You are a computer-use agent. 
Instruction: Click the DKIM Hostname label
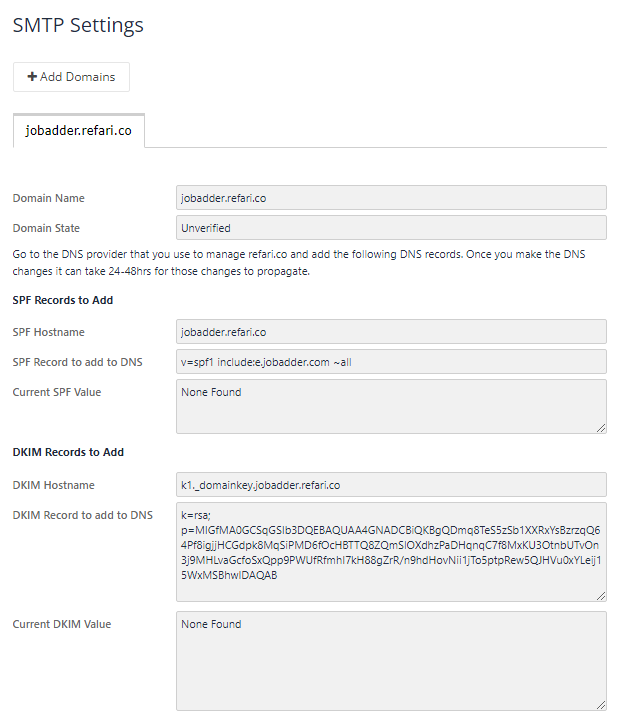tap(53, 485)
